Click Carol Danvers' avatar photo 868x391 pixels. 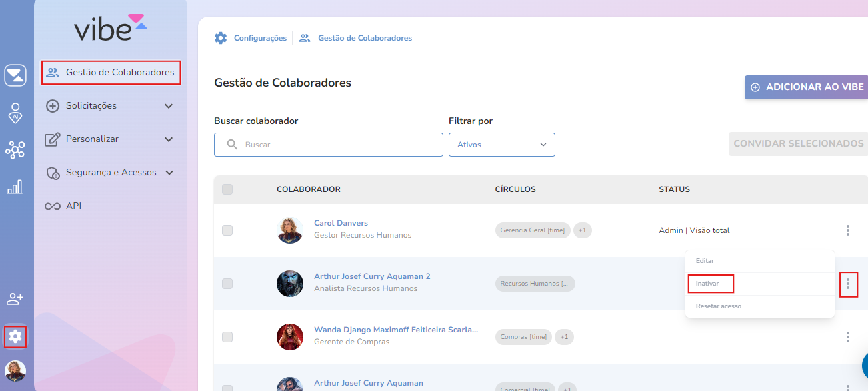pyautogui.click(x=290, y=230)
